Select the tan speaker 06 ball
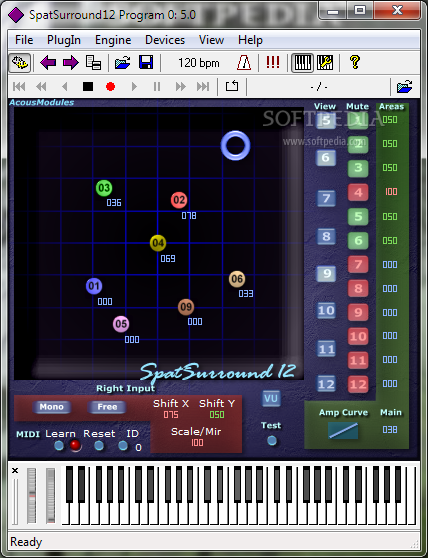This screenshot has width=428, height=558. (x=237, y=279)
